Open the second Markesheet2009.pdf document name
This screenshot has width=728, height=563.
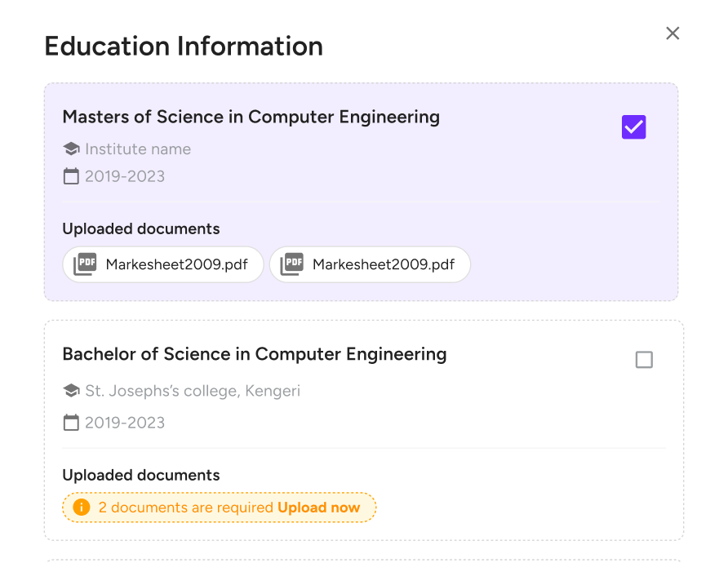(x=384, y=264)
